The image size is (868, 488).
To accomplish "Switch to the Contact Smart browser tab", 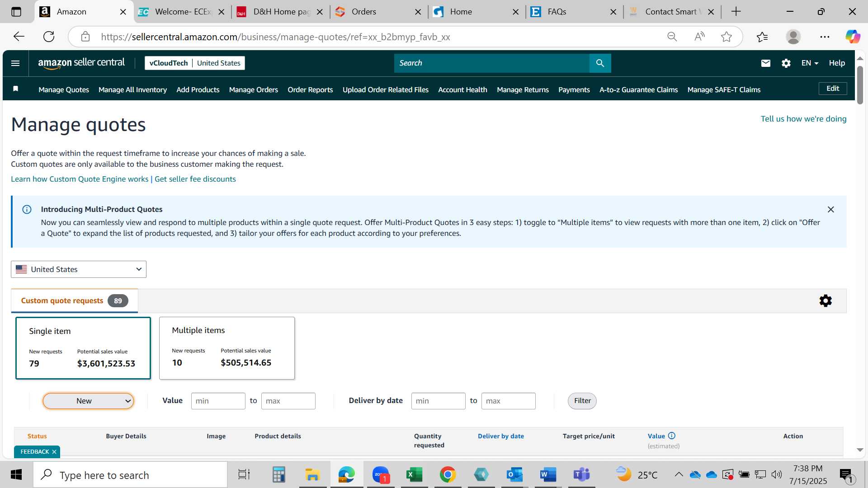I will (x=672, y=12).
